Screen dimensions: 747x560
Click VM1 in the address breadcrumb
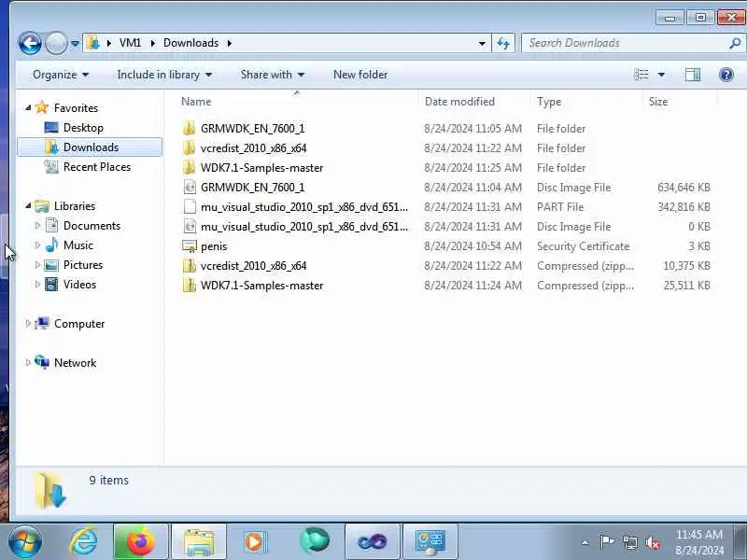pyautogui.click(x=130, y=43)
